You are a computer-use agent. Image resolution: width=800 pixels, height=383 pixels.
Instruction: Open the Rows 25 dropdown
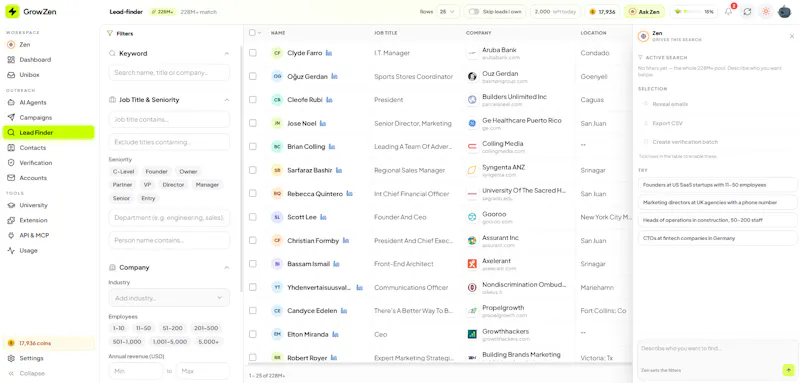[448, 12]
